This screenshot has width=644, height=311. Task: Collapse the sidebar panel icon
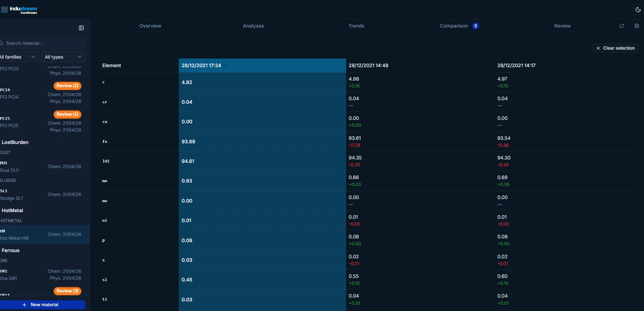point(81,28)
